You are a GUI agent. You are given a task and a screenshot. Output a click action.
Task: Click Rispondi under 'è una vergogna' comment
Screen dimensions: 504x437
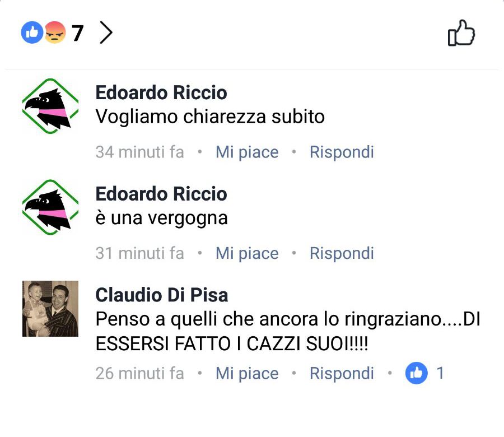click(342, 253)
